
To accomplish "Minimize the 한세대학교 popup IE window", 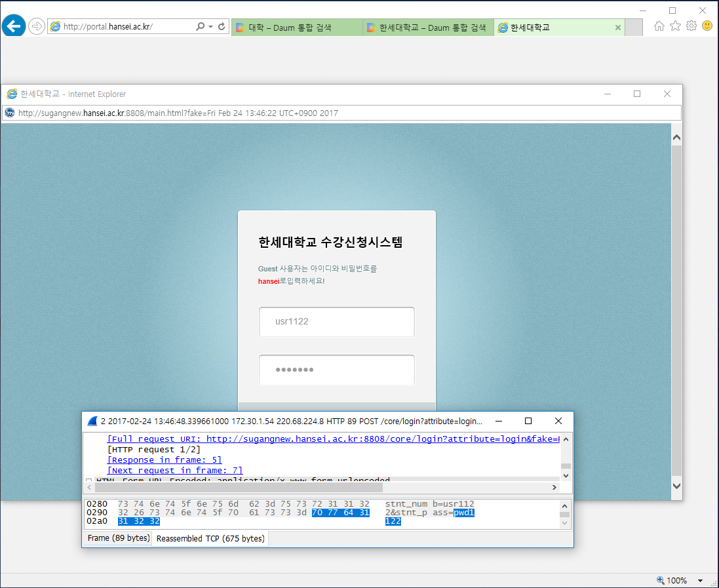I will (608, 94).
